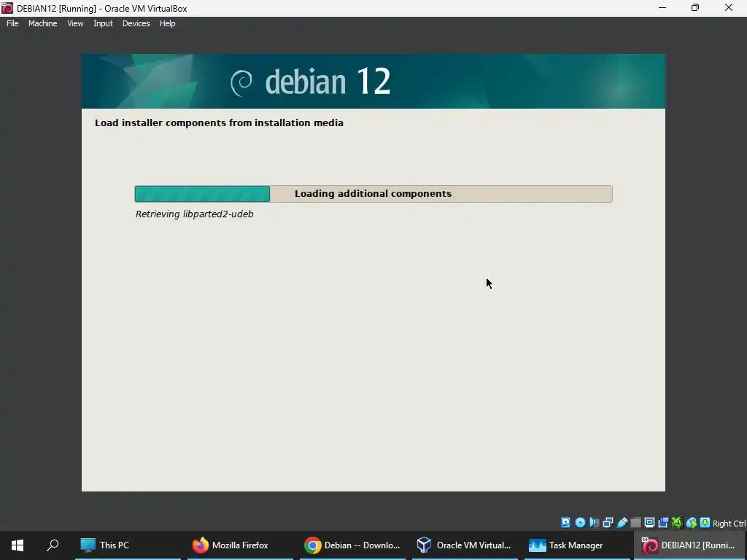The width and height of the screenshot is (747, 560).
Task: Open the Devices menu
Action: (136, 23)
